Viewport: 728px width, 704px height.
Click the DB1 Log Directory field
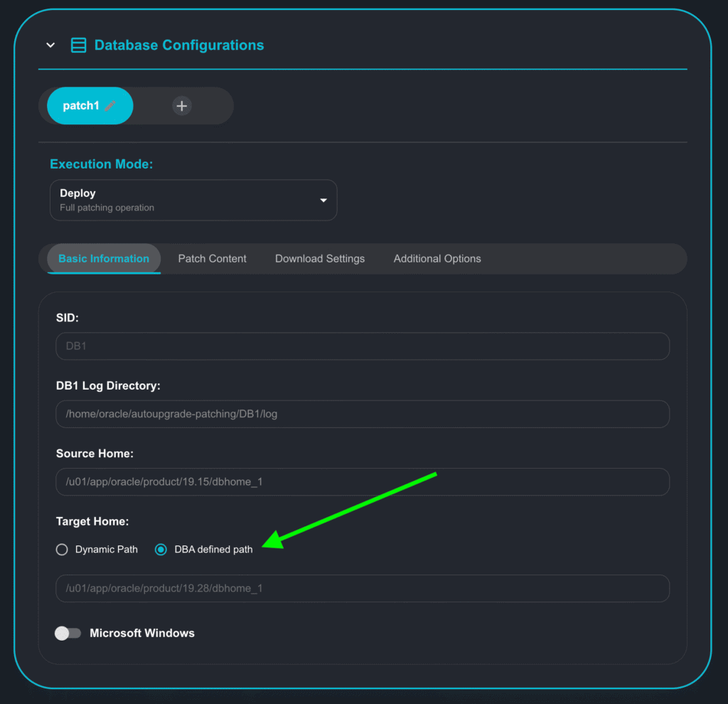pyautogui.click(x=362, y=414)
